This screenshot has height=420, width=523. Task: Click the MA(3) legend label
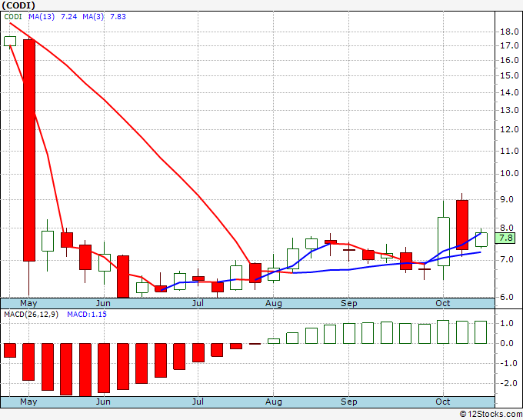(x=93, y=17)
